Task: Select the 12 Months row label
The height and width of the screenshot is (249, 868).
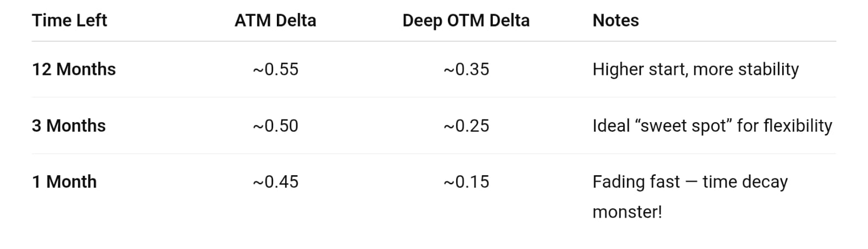Action: 74,69
